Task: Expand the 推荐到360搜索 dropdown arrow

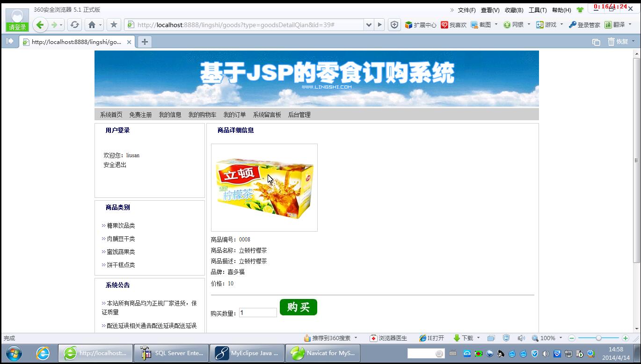Action: (x=356, y=338)
